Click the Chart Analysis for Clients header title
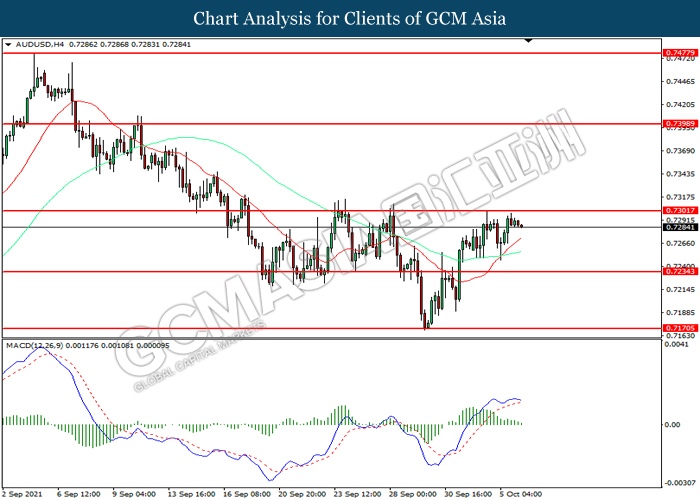Image resolution: width=700 pixels, height=500 pixels. tap(350, 19)
